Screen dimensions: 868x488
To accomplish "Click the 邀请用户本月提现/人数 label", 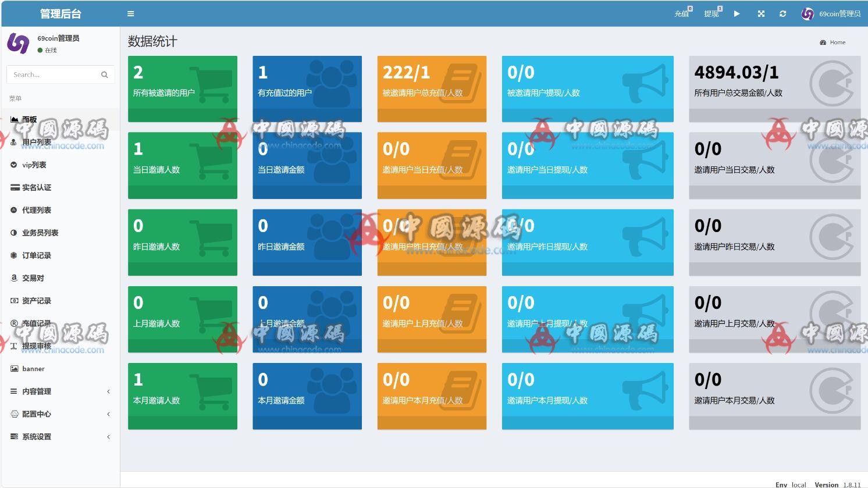I will pos(547,400).
